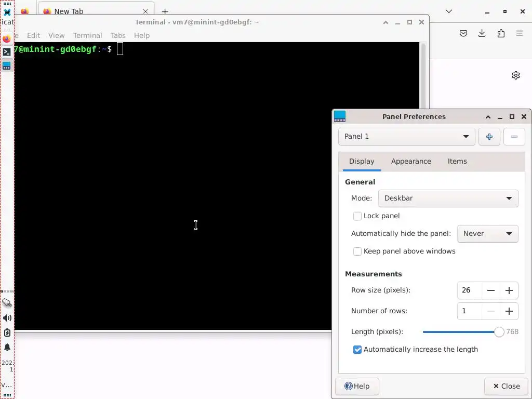Open the Firefox downloads icon
Viewport: 532px width, 399px height.
(x=482, y=33)
